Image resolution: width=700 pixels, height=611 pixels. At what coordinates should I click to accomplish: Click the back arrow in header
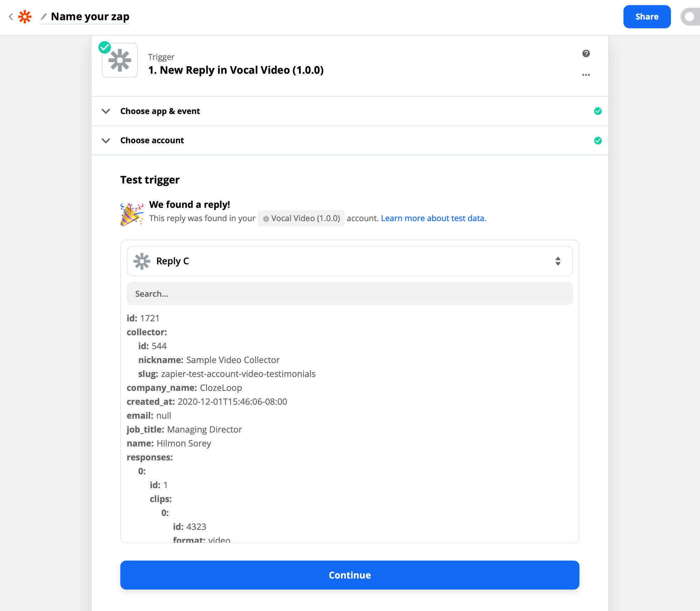[x=11, y=16]
